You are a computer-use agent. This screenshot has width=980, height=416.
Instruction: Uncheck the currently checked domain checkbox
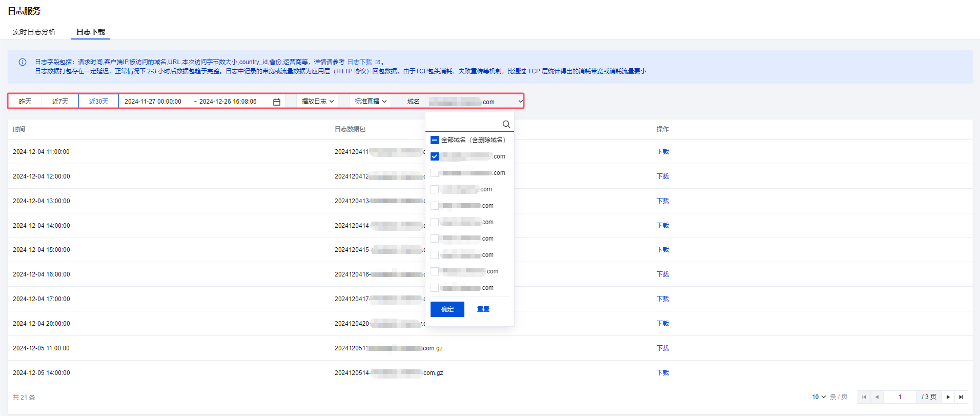435,156
